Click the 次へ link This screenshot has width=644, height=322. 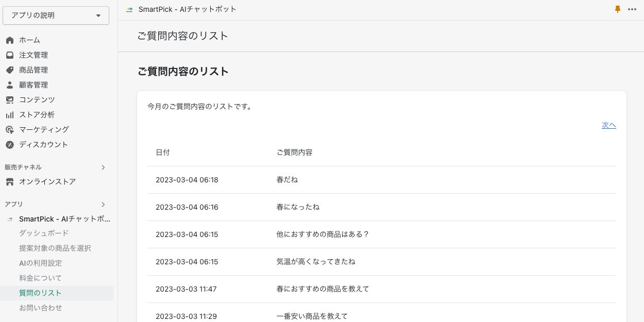[x=608, y=125]
